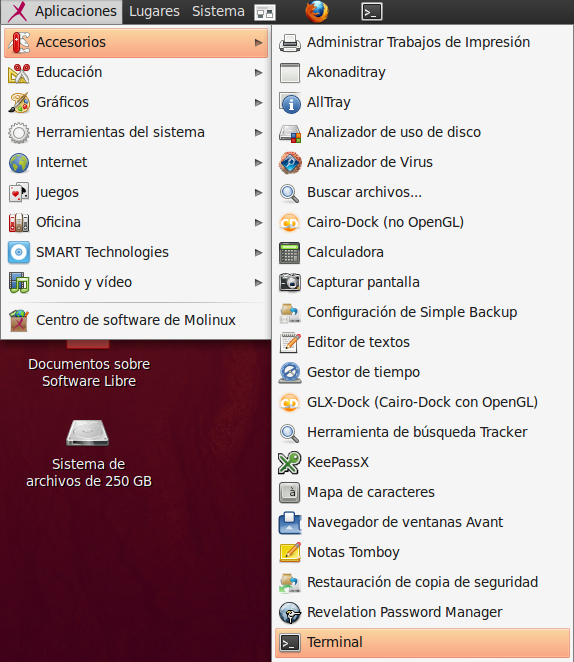Screen dimensions: 574x662
Task: Expand the Juegos submenu arrow
Action: (258, 193)
